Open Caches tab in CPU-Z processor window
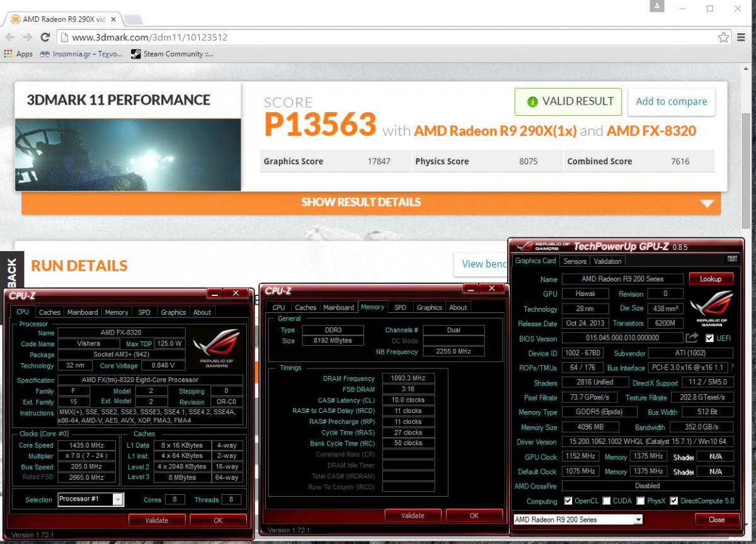This screenshot has height=544, width=756. (x=50, y=312)
